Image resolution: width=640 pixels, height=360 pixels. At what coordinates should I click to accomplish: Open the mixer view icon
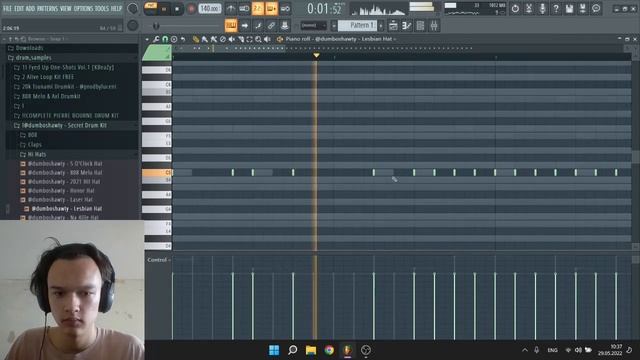pos(433,25)
